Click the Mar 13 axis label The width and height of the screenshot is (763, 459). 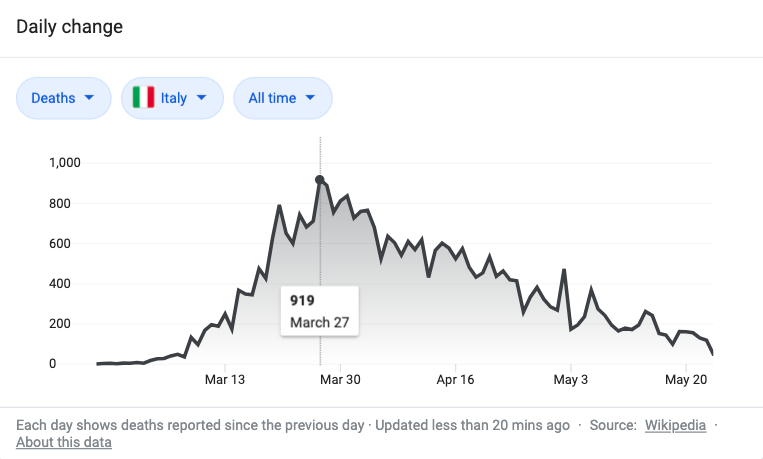(225, 380)
